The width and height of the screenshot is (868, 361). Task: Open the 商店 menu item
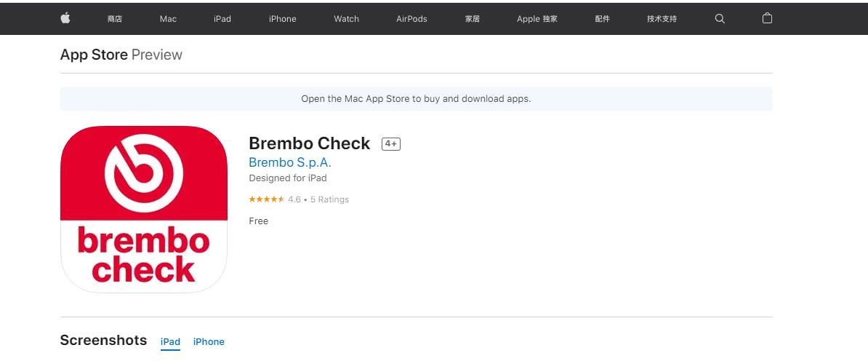pos(115,19)
